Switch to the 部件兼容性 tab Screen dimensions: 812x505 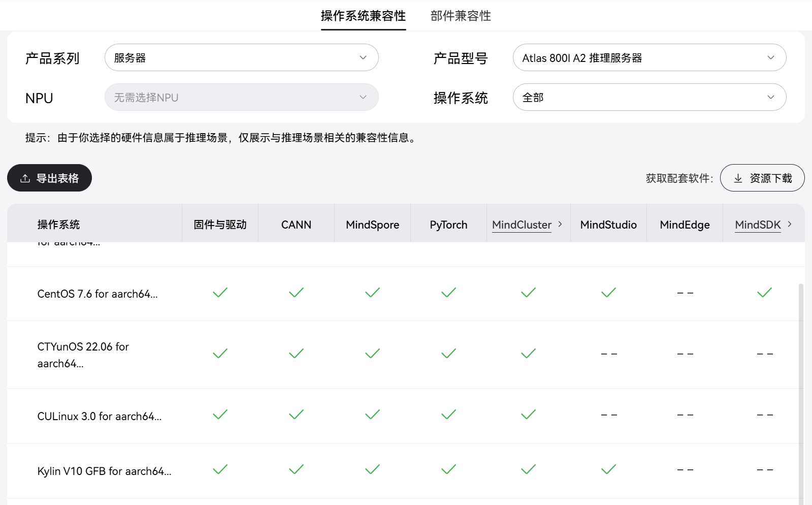point(461,16)
